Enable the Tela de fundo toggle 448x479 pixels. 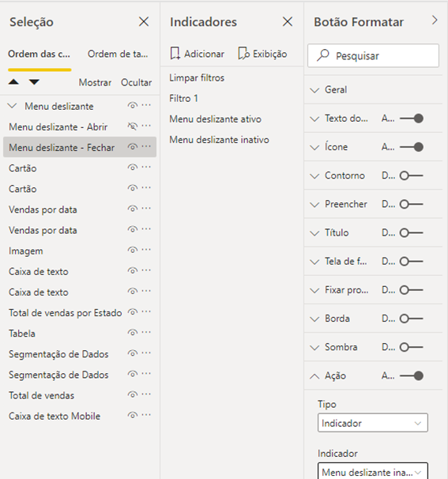412,262
